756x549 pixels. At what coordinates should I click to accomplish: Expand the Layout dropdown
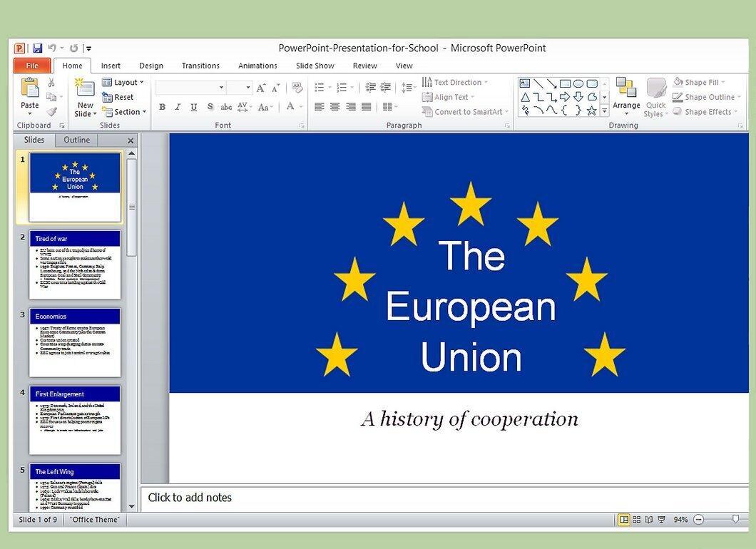123,83
